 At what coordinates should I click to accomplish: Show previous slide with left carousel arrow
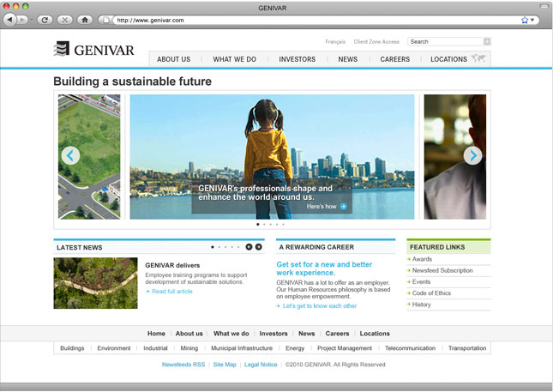point(70,155)
